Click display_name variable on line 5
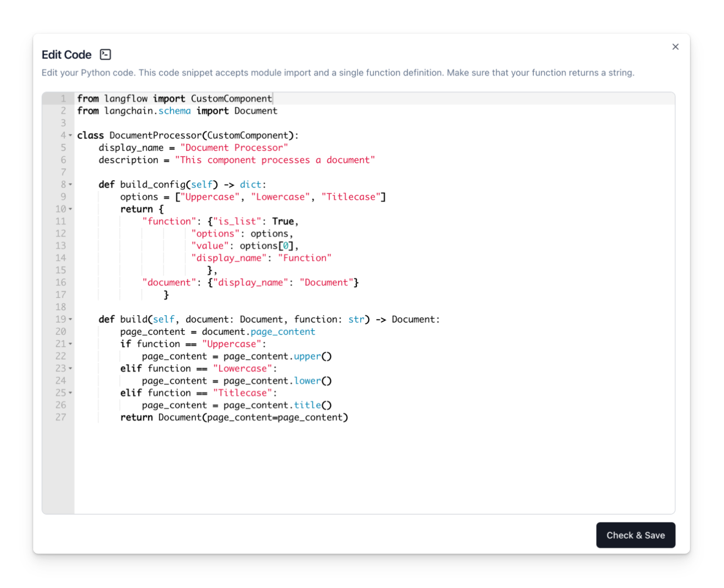Screen dimensions: 724x588 click(x=131, y=148)
